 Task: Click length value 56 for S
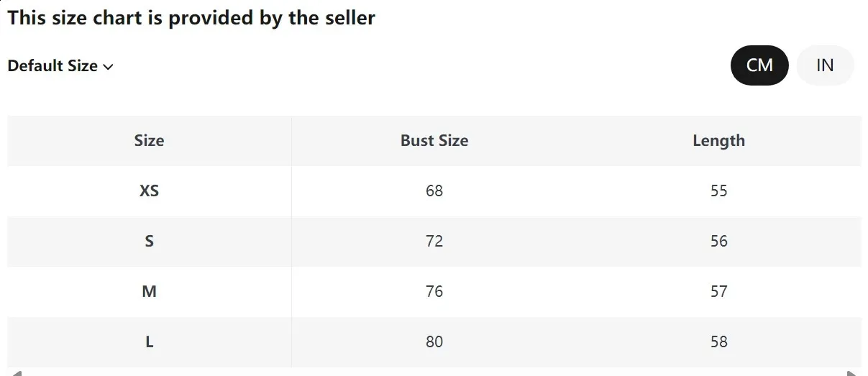(x=718, y=242)
